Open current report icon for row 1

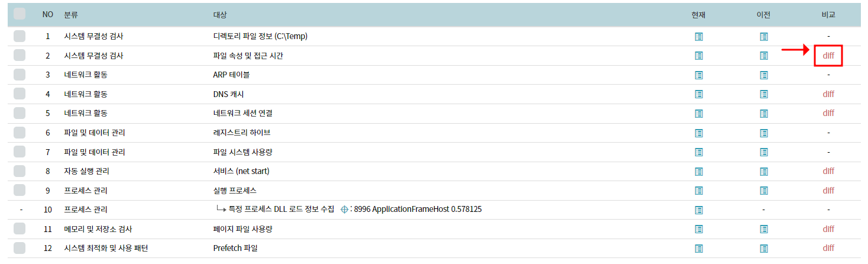699,37
